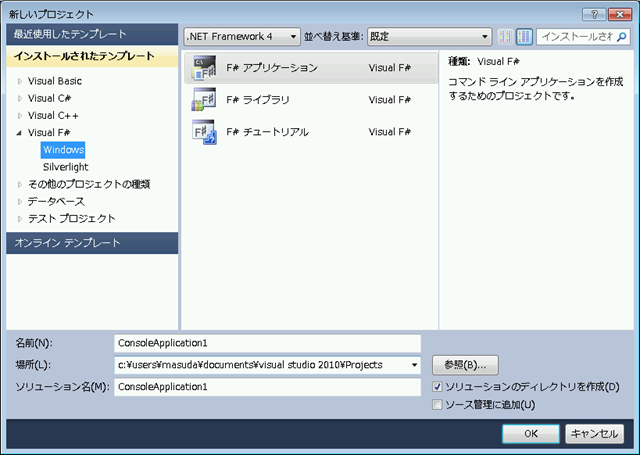Select the F# ライブラリ template icon
This screenshot has height=455, width=640.
point(204,100)
